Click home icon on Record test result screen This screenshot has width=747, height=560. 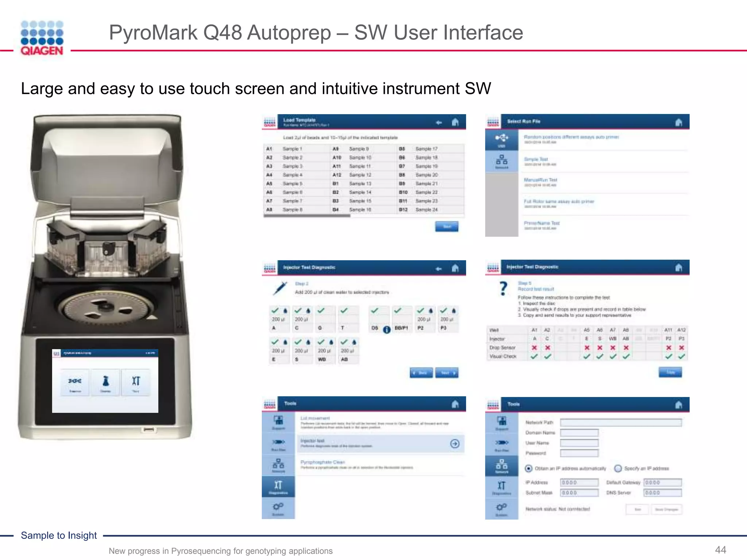[x=678, y=268]
